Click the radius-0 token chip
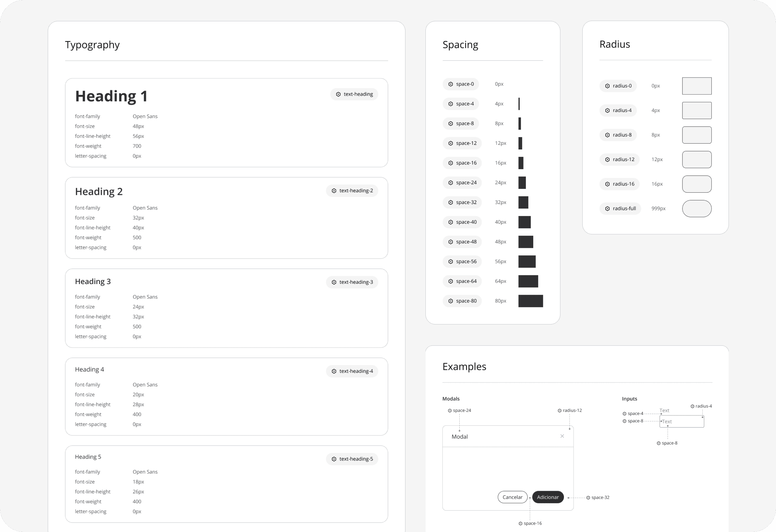 tap(618, 86)
